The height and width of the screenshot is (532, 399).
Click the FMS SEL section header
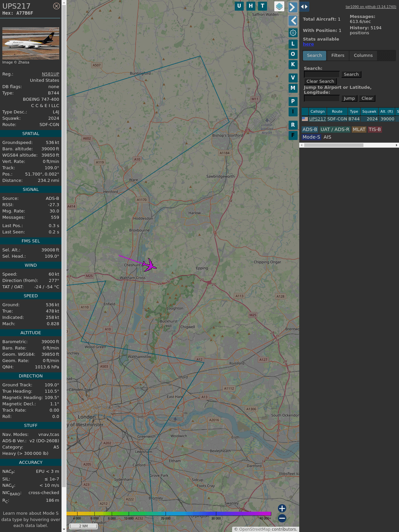tap(31, 241)
